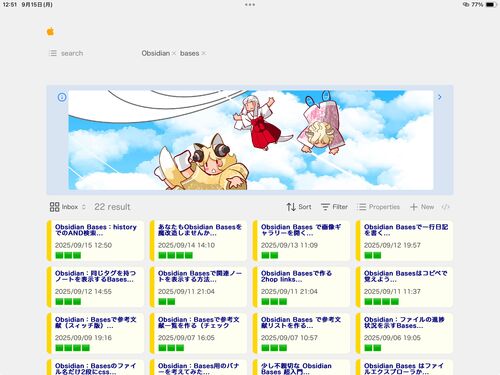Click the date 2025/09/15 12:50
This screenshot has width=500, height=375.
(x=83, y=245)
